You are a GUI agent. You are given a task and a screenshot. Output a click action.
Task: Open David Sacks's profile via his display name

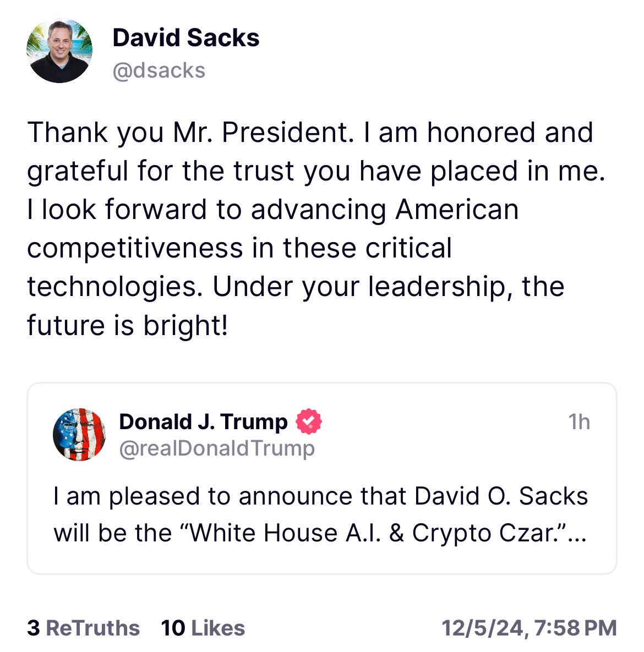187,38
